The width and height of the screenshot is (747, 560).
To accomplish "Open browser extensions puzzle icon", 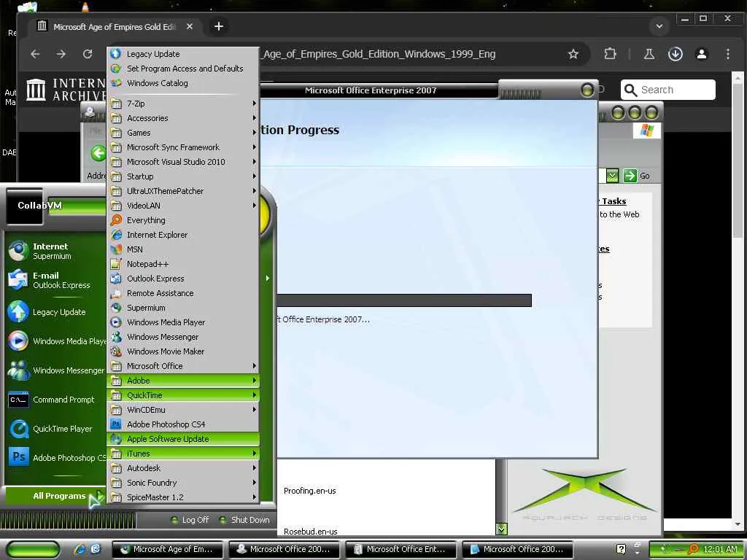I will pyautogui.click(x=610, y=54).
